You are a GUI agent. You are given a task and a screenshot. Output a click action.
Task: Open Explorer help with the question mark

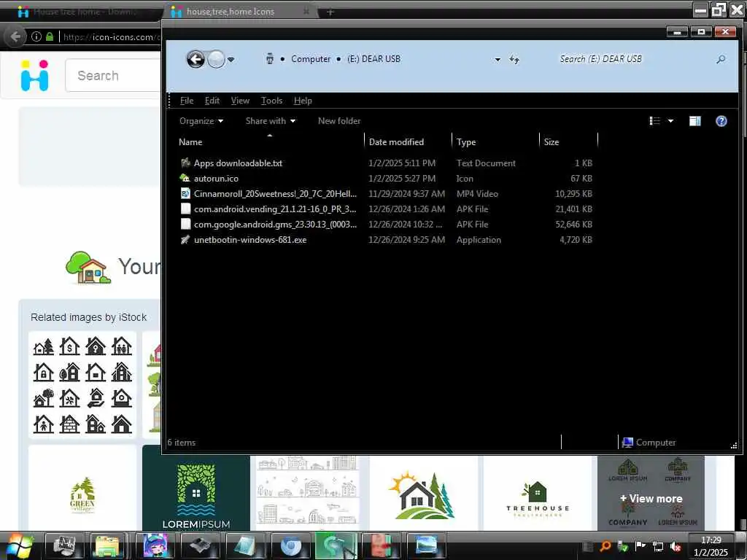[x=721, y=121]
